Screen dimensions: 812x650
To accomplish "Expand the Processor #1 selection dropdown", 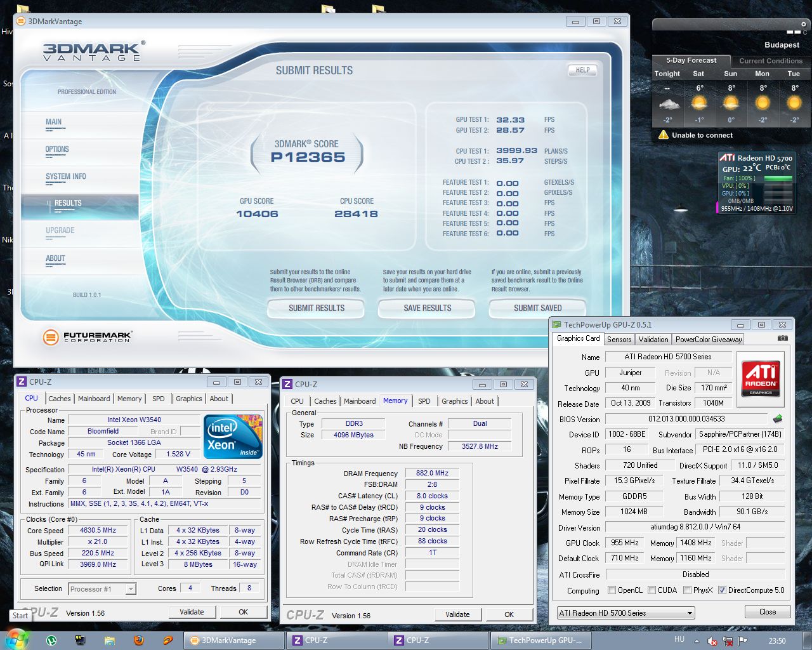I will click(x=130, y=589).
